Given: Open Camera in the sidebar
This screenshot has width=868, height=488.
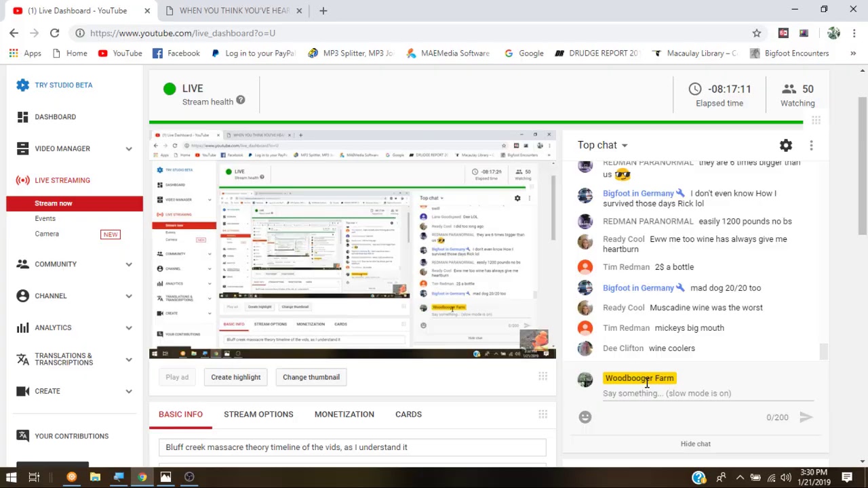Looking at the screenshot, I should coord(47,234).
